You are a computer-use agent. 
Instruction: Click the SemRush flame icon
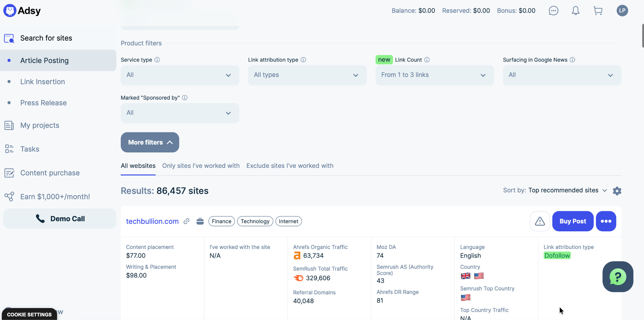pyautogui.click(x=298, y=278)
